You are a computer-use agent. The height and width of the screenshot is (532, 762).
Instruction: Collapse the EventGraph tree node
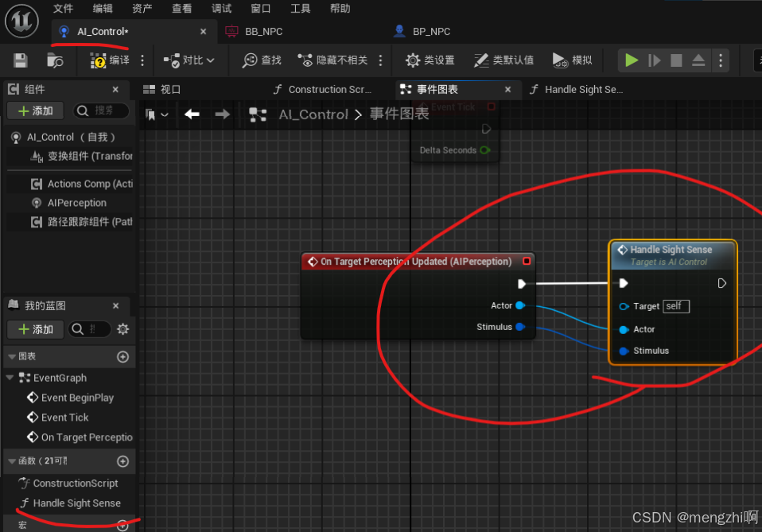coord(10,378)
